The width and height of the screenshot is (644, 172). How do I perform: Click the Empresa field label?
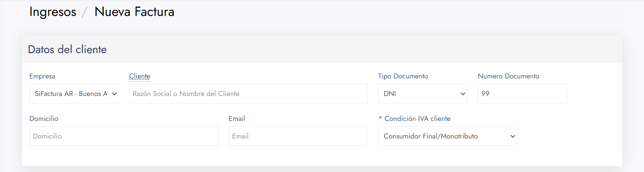click(x=42, y=76)
